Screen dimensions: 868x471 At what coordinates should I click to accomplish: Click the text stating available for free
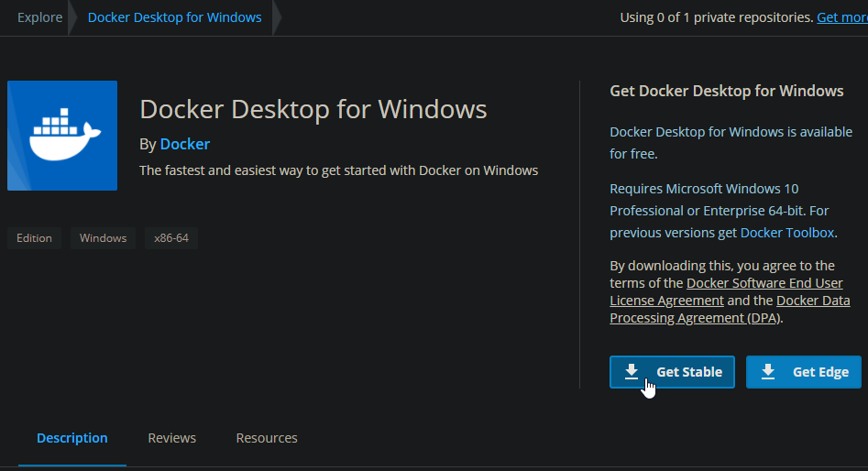[731, 143]
